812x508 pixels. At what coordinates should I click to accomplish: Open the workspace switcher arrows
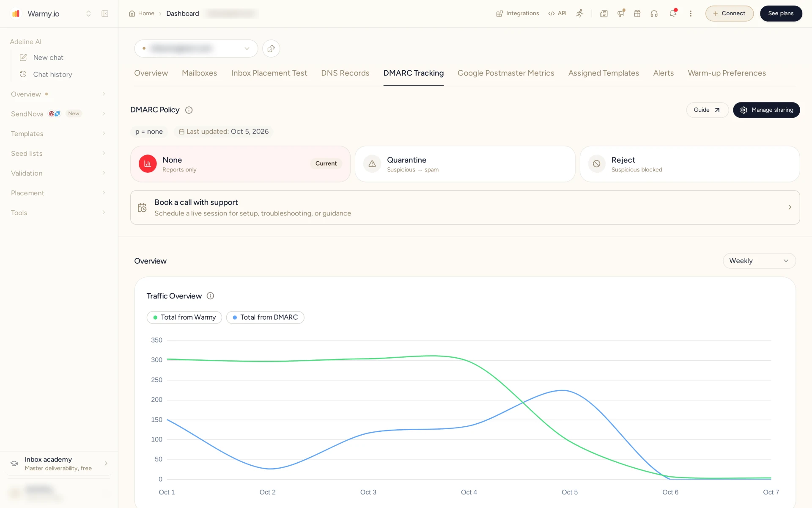88,14
